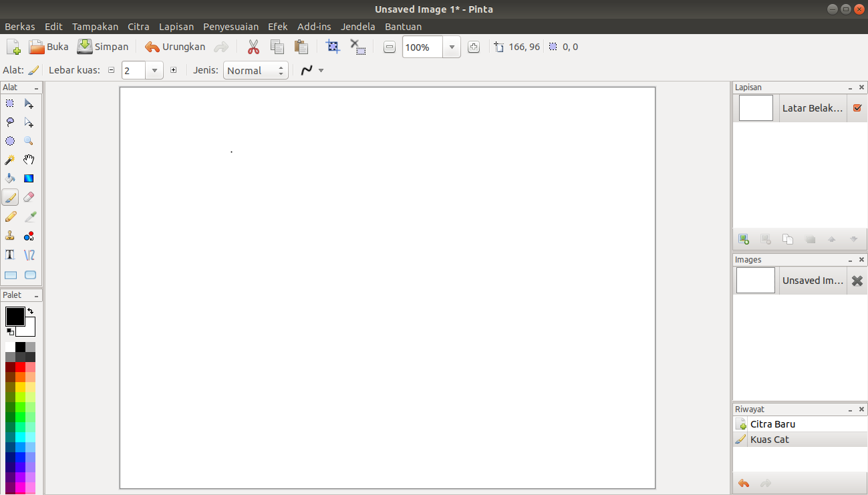Screen dimensions: 868x495
Task: Click the Add New Layer icon
Action: [x=743, y=239]
